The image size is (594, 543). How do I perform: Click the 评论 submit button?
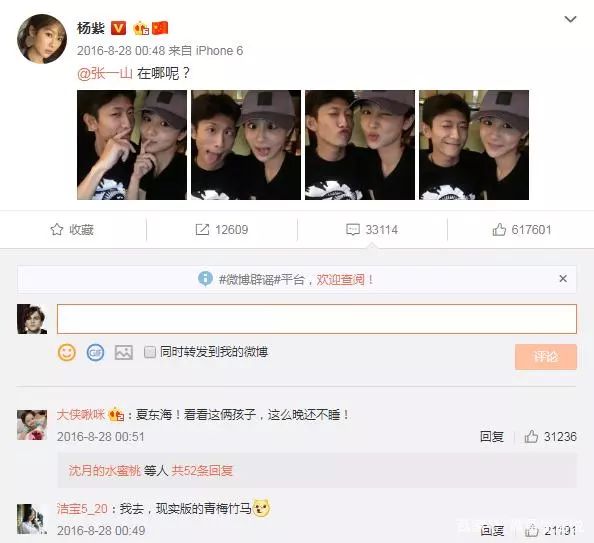[x=546, y=357]
